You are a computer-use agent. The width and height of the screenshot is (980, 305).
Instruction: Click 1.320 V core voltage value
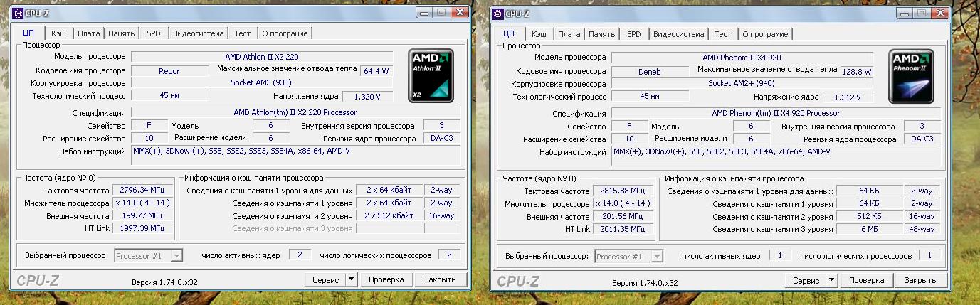tap(367, 97)
